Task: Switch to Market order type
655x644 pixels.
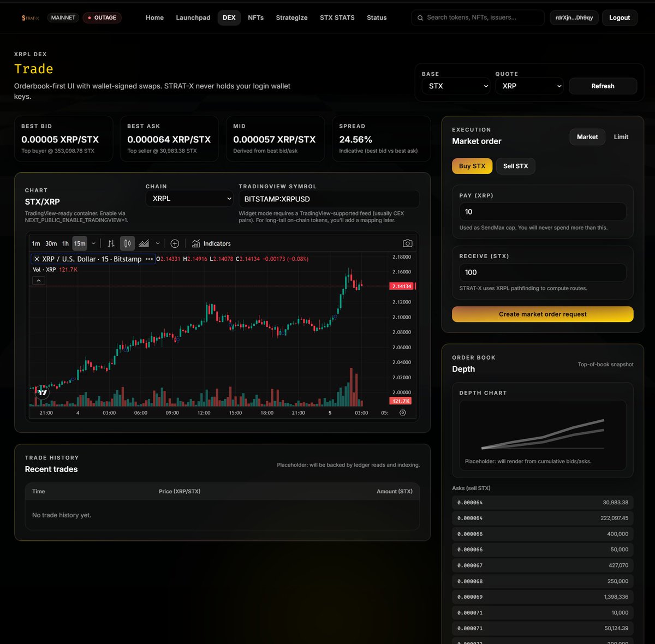Action: [x=587, y=137]
